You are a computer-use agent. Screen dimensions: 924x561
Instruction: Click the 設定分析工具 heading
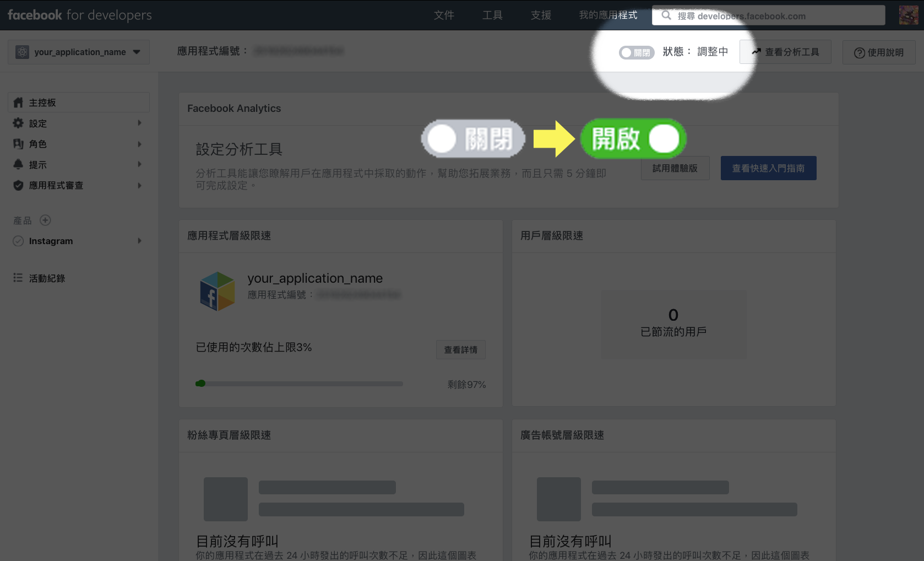(x=239, y=149)
